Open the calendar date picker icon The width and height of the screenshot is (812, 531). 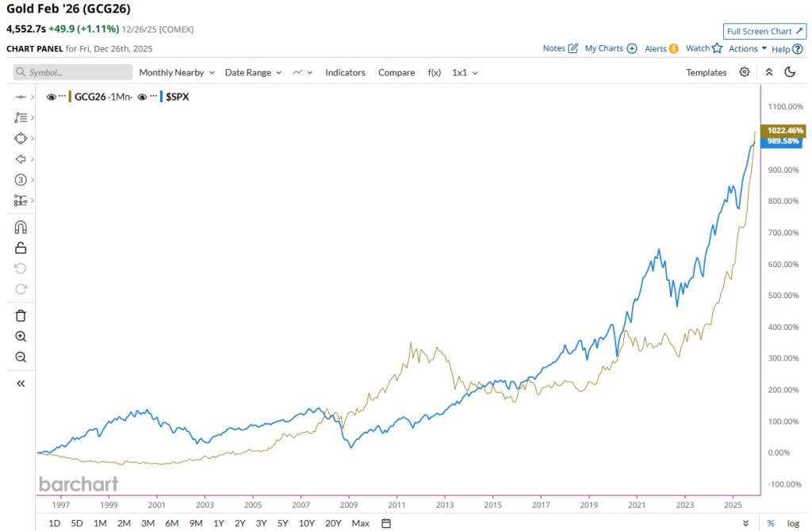click(386, 523)
